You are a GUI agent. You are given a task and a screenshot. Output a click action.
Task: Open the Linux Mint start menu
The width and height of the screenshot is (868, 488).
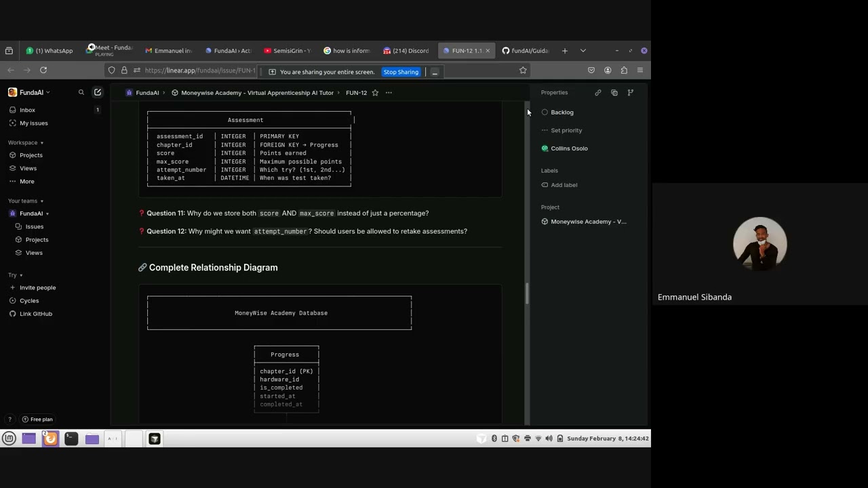[x=9, y=439]
